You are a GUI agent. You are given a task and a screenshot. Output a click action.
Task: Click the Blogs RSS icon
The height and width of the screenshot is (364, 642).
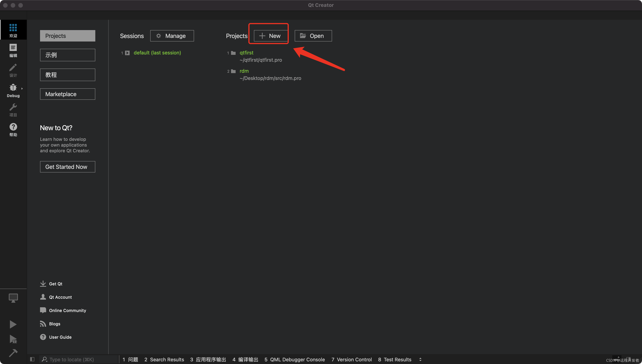click(43, 323)
